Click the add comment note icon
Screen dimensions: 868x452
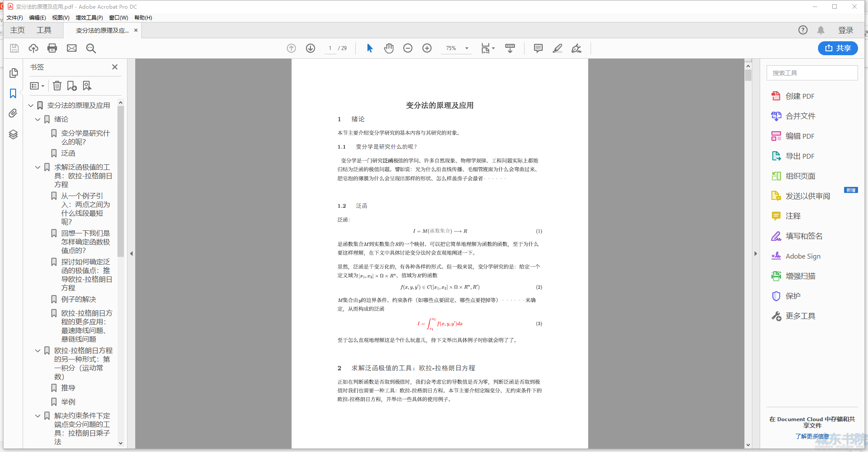(538, 48)
